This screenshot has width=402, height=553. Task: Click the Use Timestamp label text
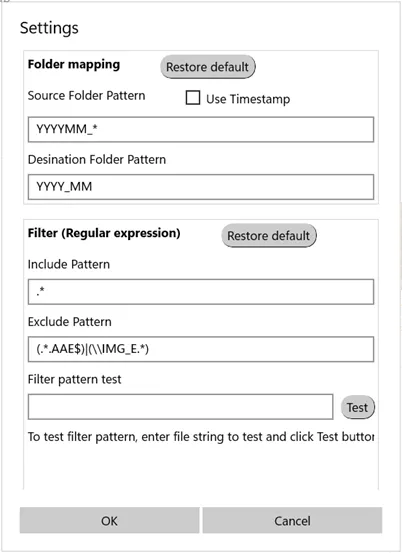tap(248, 99)
